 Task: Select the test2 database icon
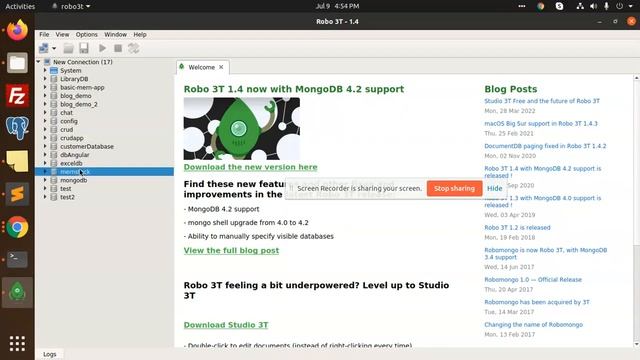pos(53,197)
